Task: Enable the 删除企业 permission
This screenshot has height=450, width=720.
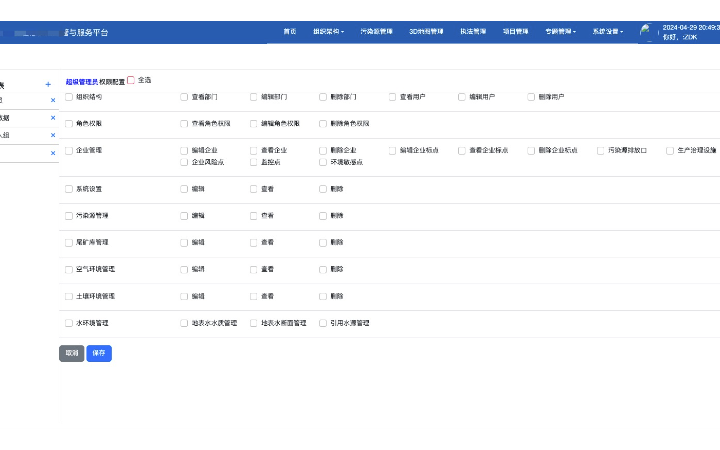Action: pyautogui.click(x=323, y=151)
